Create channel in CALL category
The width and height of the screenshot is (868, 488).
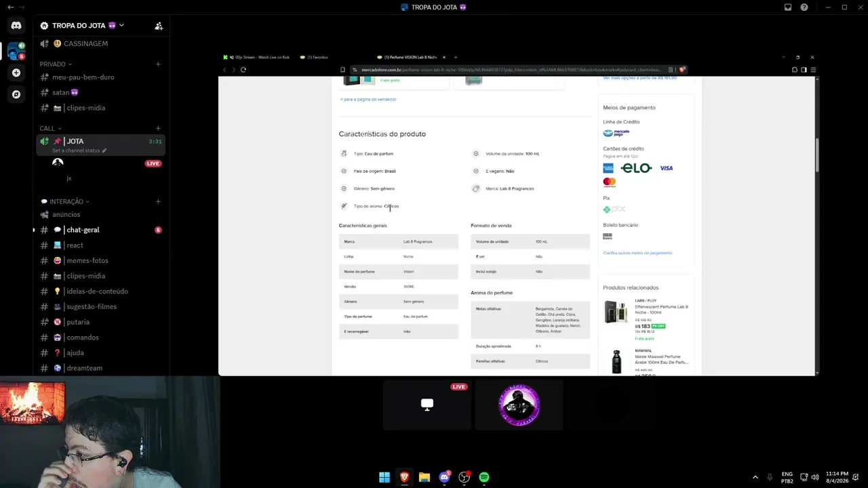158,129
